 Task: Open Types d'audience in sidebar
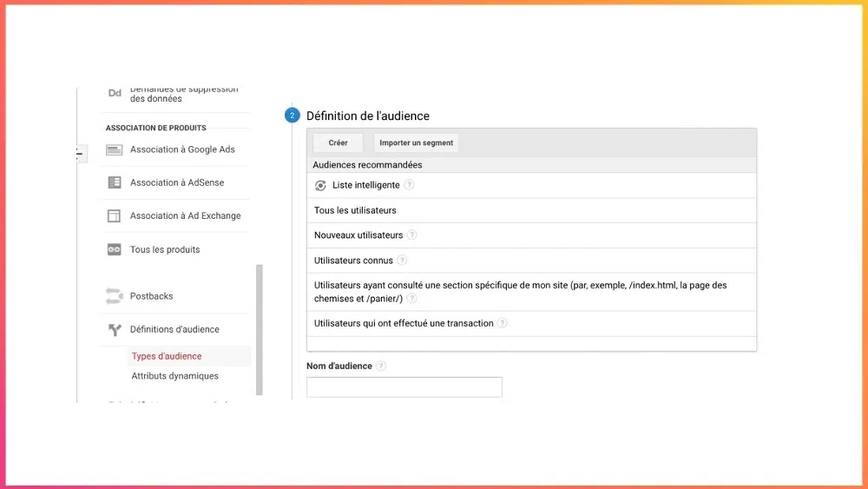[167, 356]
